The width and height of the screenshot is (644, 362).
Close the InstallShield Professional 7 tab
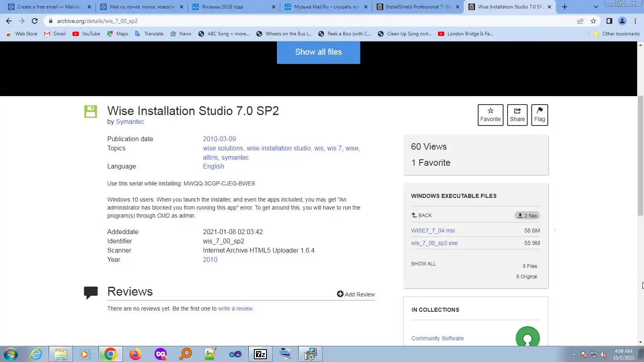pyautogui.click(x=458, y=7)
